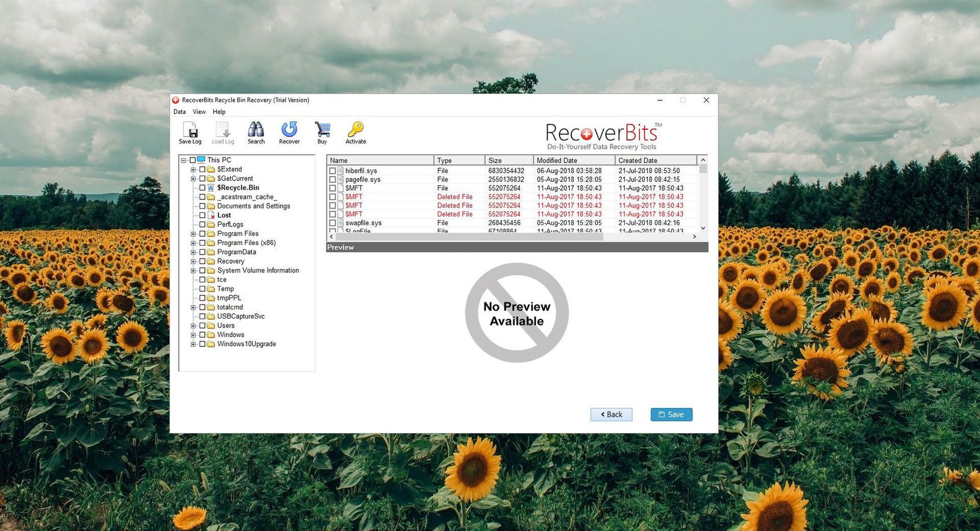980x531 pixels.
Task: Select the USBCaptureSvc tree item
Action: (240, 316)
